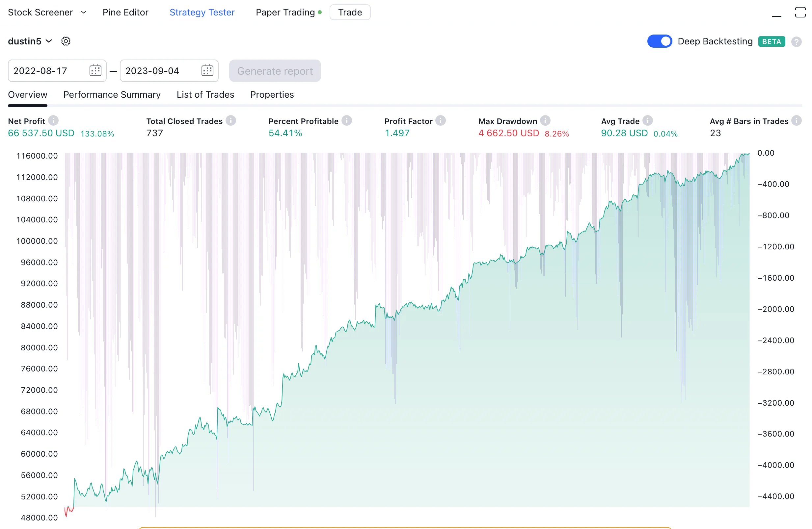Screen dimensions: 812x529
Task: Switch to the Performance Summary tab
Action: click(112, 94)
